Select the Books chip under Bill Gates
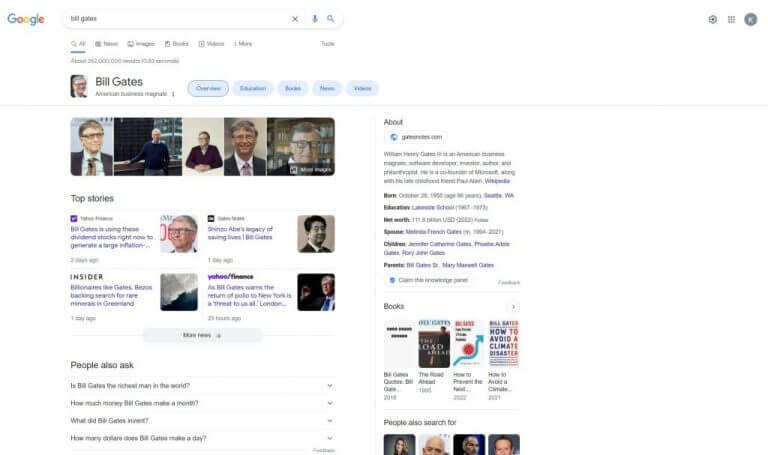This screenshot has width=768, height=455. point(293,89)
